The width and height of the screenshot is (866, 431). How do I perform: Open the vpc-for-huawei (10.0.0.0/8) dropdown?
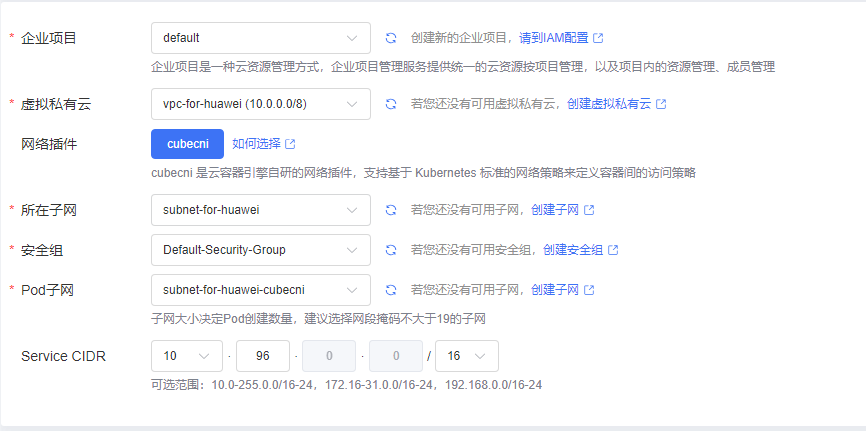[x=261, y=104]
